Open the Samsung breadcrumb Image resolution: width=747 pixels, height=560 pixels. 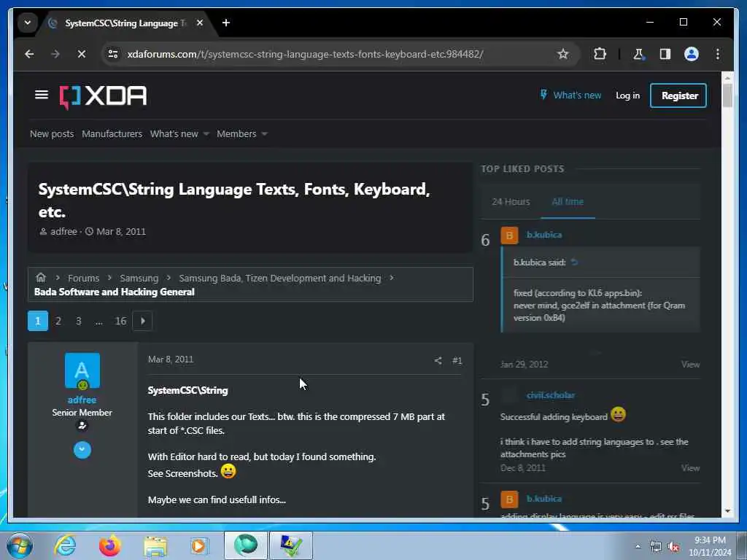pos(139,278)
